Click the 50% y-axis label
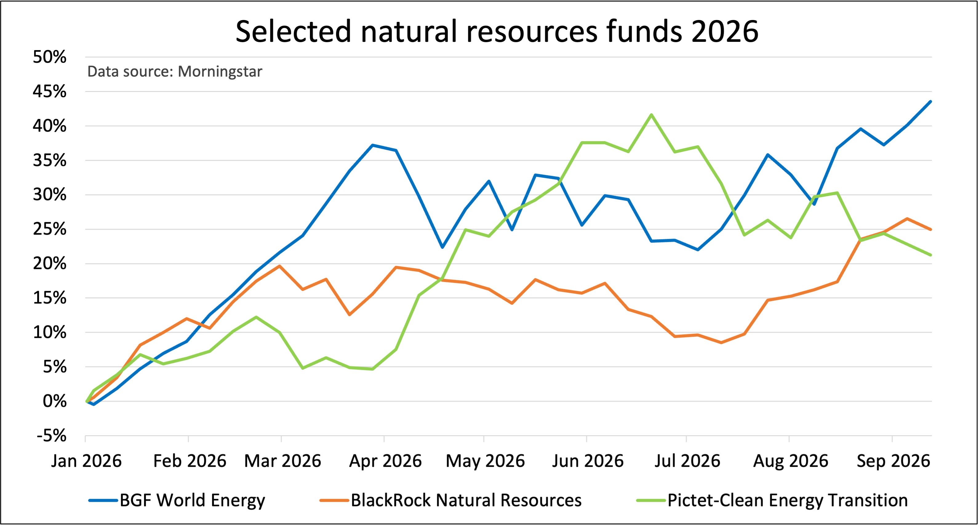Viewport: 980px width, 527px height. (x=50, y=57)
